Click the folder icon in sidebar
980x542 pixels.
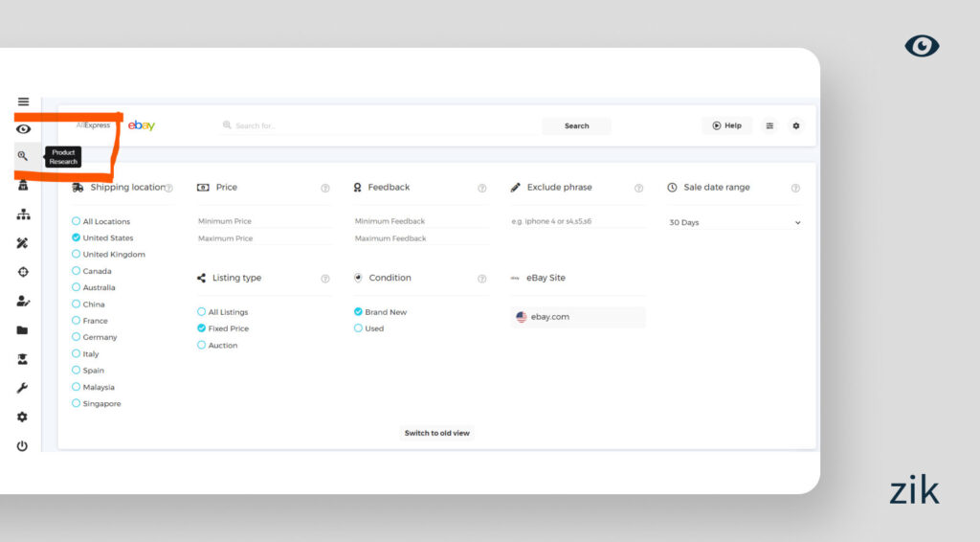pyautogui.click(x=22, y=330)
